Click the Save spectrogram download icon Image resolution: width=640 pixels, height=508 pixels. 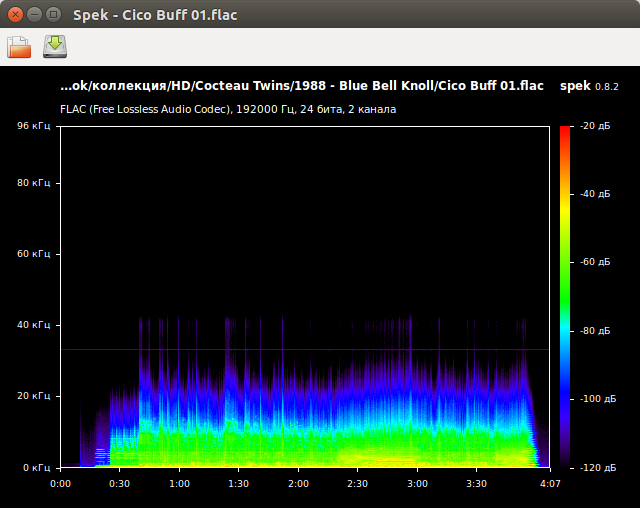click(x=55, y=46)
